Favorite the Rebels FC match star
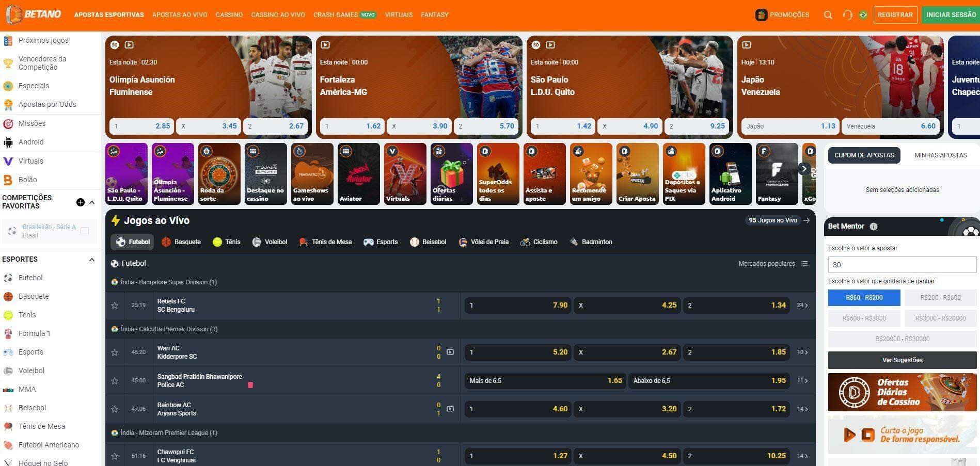Viewport: 980px width, 466px height. tap(115, 306)
